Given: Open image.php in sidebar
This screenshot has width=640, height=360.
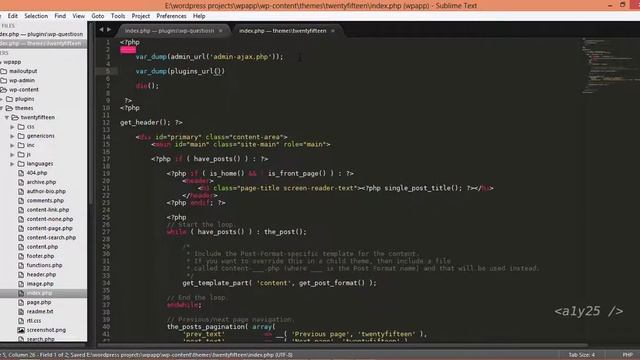Looking at the screenshot, I should point(40,284).
